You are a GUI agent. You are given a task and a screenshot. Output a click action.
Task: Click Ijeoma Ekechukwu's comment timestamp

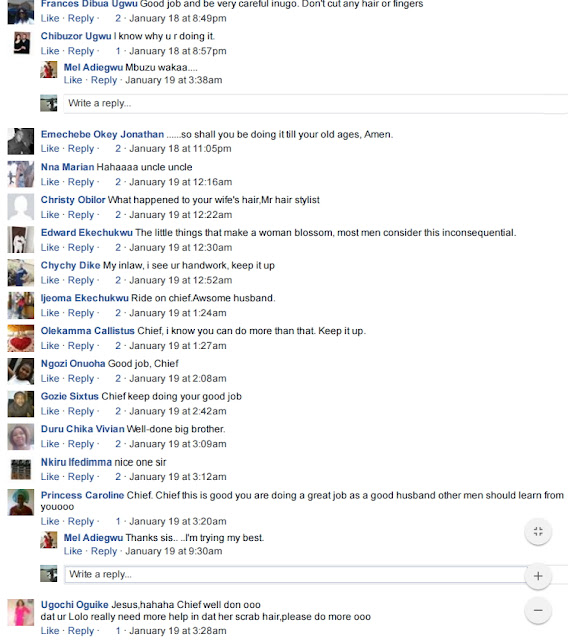[x=178, y=313]
